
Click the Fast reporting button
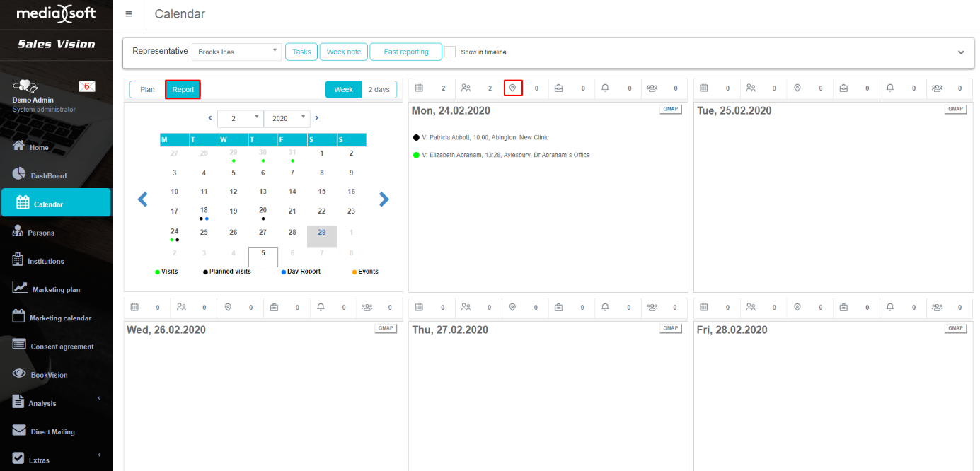pos(405,52)
